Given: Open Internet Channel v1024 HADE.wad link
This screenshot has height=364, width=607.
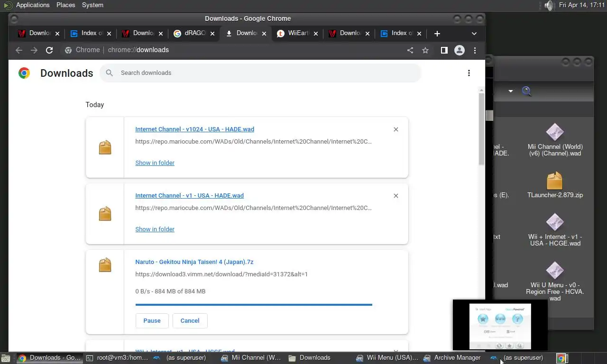Looking at the screenshot, I should (x=195, y=129).
